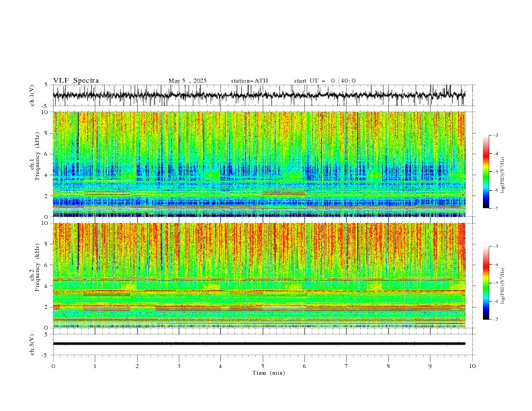Image resolution: width=532 pixels, height=411 pixels.
Task: Click the ch.2 spectrogram panel
Action: tap(259, 275)
